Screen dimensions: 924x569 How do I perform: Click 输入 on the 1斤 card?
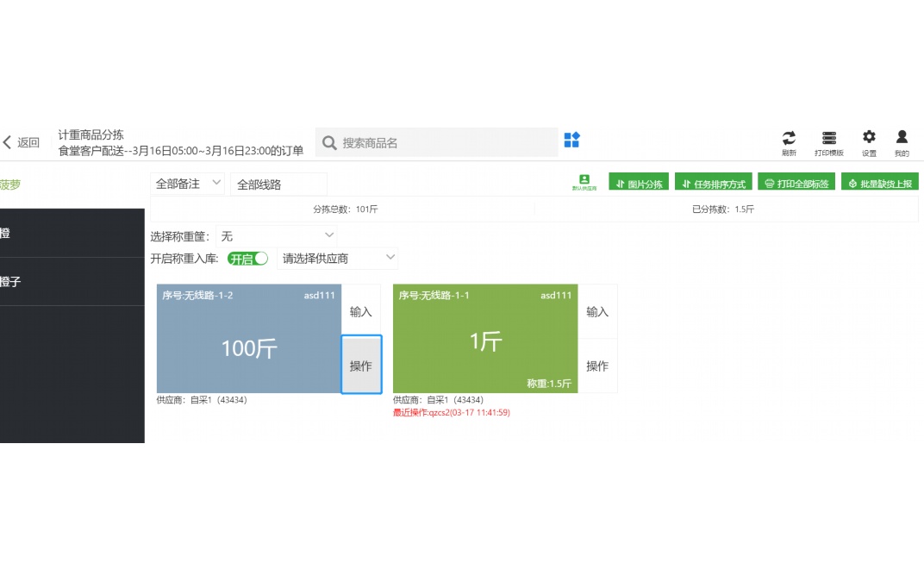coord(597,310)
